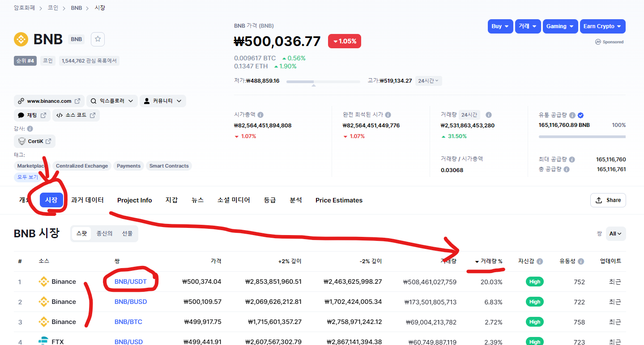Open the 소스 코드 link

click(x=76, y=115)
